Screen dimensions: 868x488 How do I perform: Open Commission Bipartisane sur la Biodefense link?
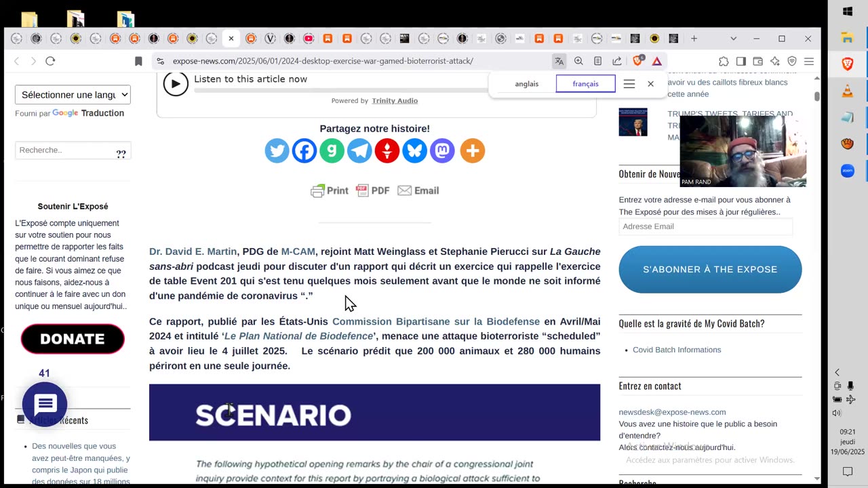click(x=436, y=322)
